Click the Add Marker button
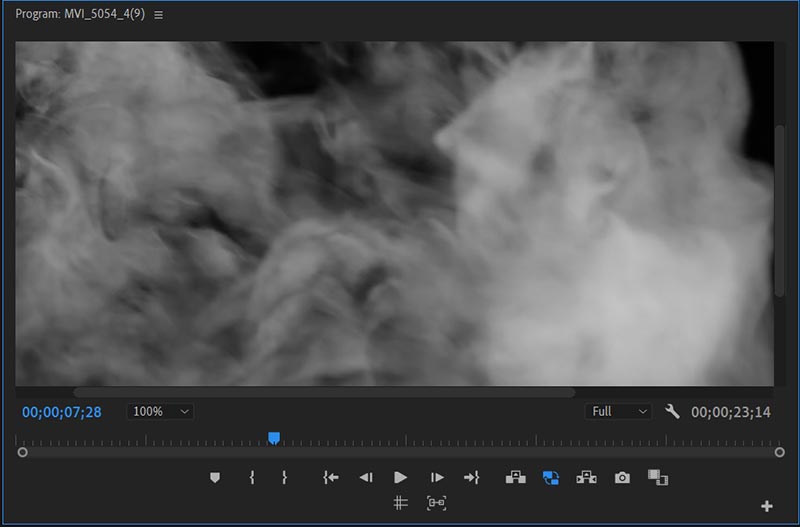This screenshot has width=800, height=527. [214, 478]
